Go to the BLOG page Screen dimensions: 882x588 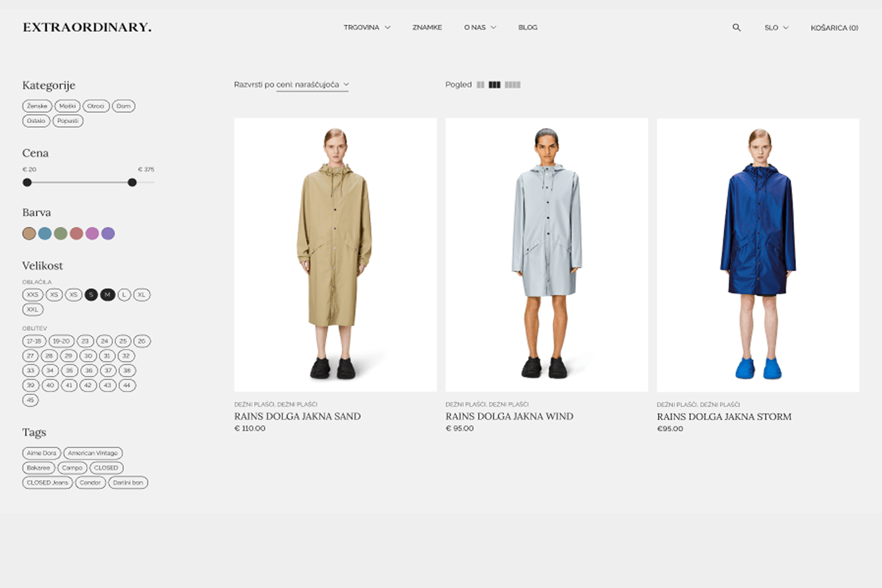528,27
